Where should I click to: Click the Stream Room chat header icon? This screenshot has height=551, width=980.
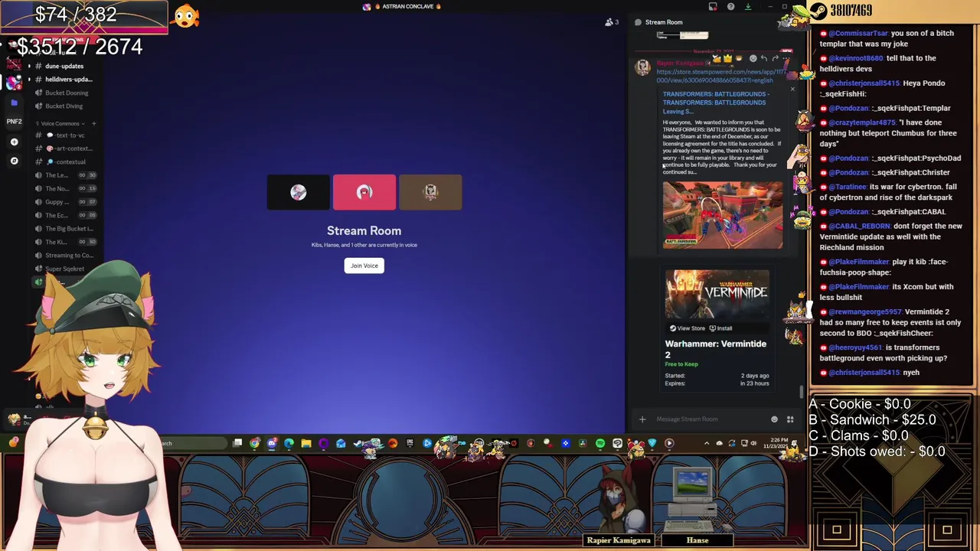click(638, 22)
